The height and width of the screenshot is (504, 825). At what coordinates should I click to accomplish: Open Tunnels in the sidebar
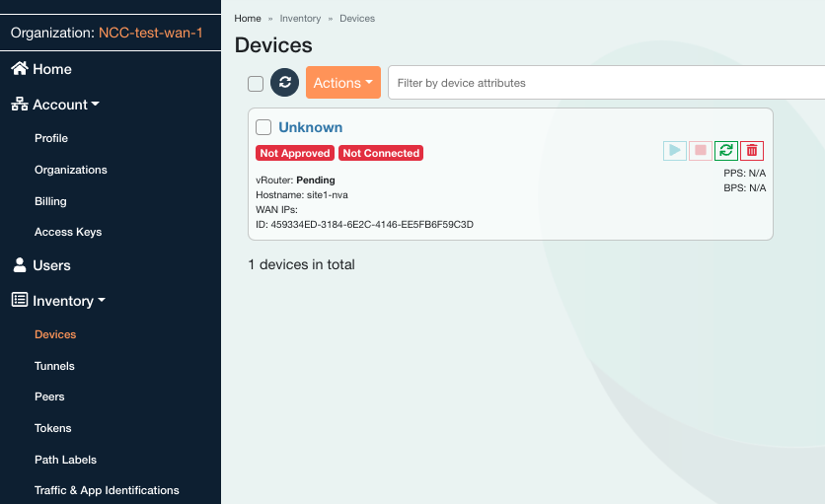tap(54, 366)
